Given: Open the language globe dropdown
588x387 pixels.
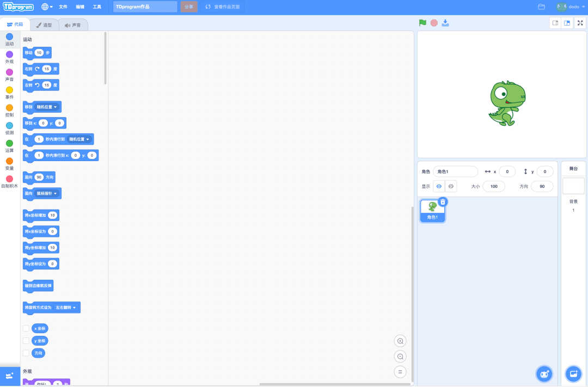Looking at the screenshot, I should pos(47,7).
